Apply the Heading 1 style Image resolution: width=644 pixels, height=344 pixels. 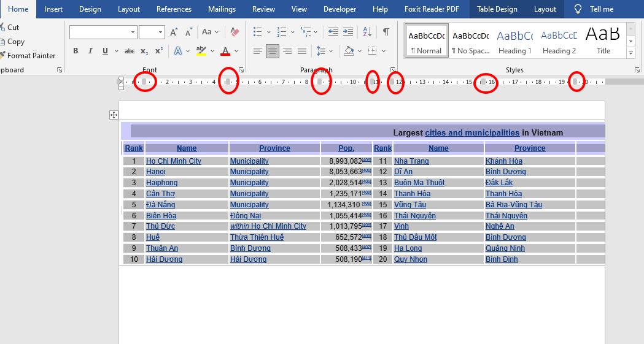coord(514,41)
